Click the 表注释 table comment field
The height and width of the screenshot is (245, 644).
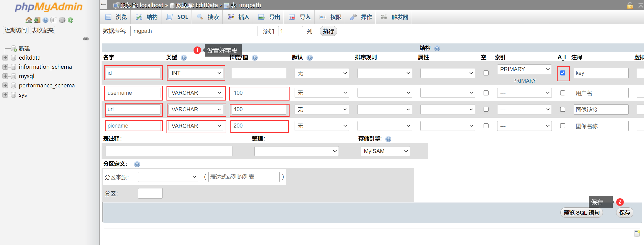point(169,151)
